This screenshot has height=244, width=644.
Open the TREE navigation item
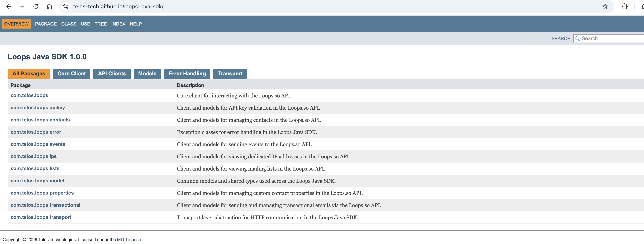(x=101, y=24)
